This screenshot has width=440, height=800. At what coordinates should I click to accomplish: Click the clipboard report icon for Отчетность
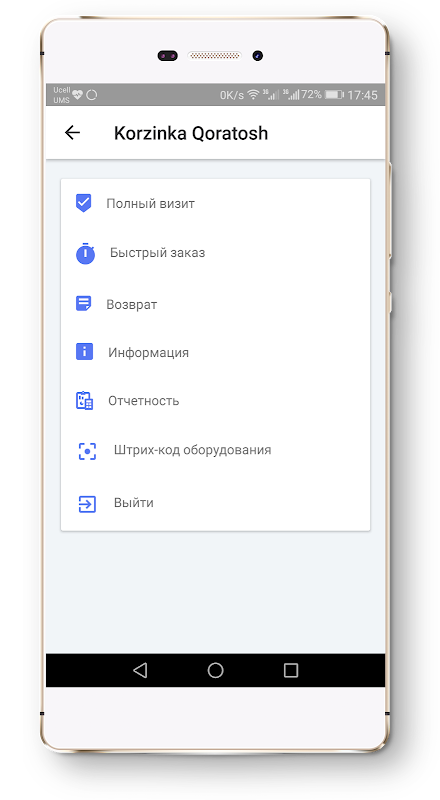click(84, 401)
